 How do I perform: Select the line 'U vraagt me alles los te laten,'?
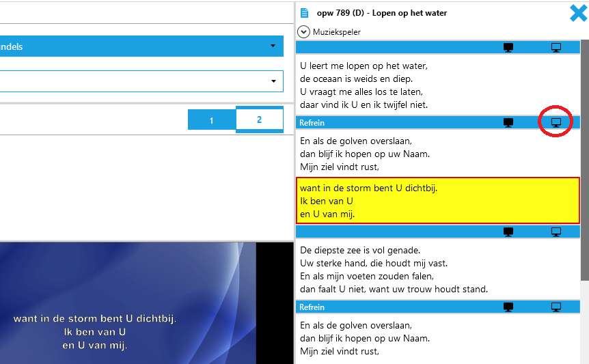click(x=361, y=92)
